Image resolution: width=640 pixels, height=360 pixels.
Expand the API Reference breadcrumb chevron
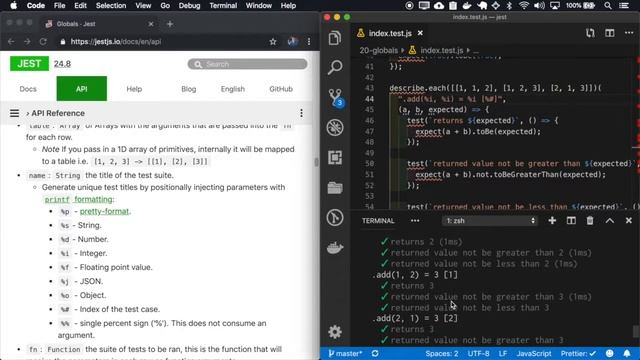tap(28, 114)
